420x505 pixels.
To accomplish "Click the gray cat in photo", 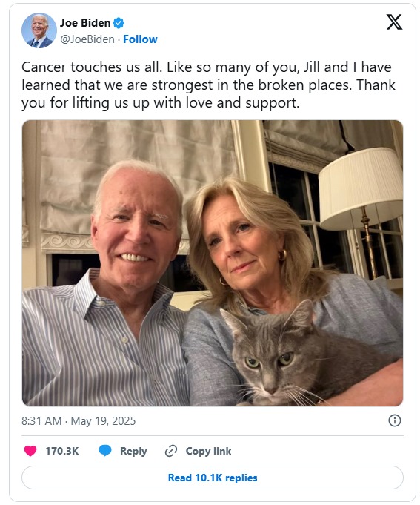I will pos(290,354).
